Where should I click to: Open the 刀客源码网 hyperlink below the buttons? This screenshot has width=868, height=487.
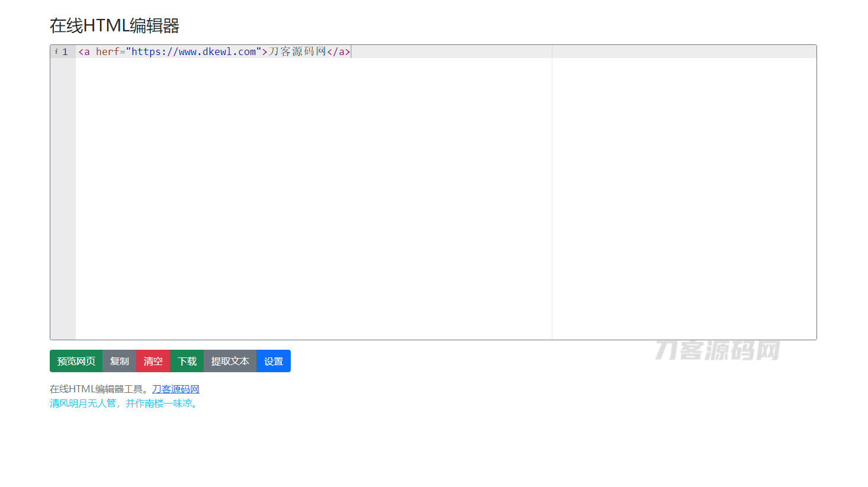[176, 389]
